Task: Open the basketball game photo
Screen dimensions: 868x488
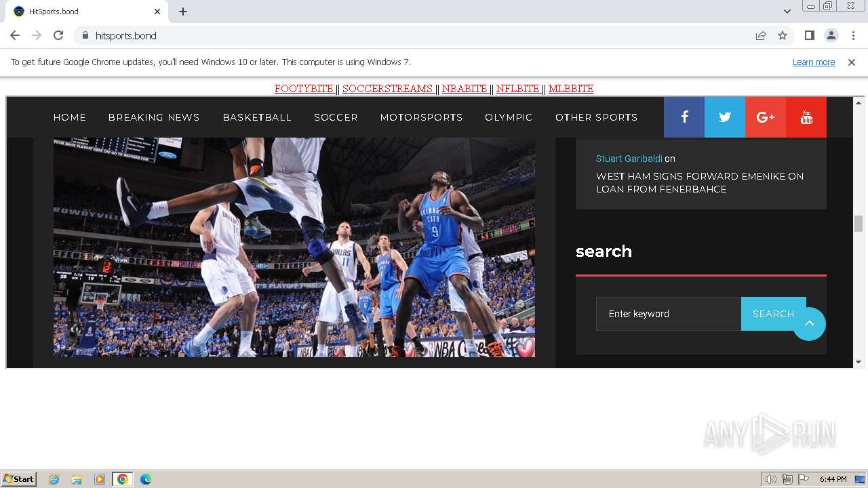Action: point(294,247)
